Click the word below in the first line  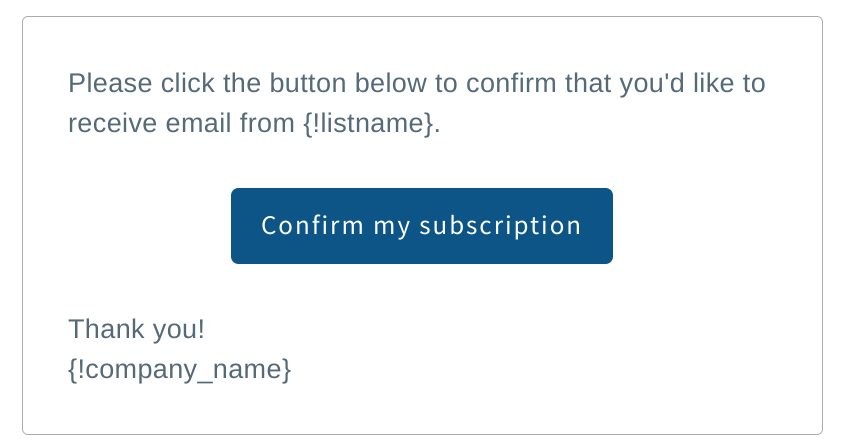pyautogui.click(x=390, y=84)
